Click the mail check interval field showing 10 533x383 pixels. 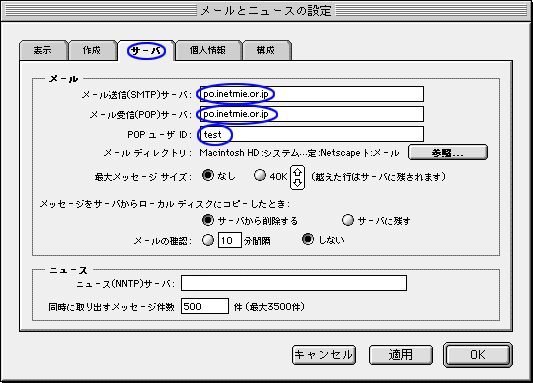click(229, 240)
